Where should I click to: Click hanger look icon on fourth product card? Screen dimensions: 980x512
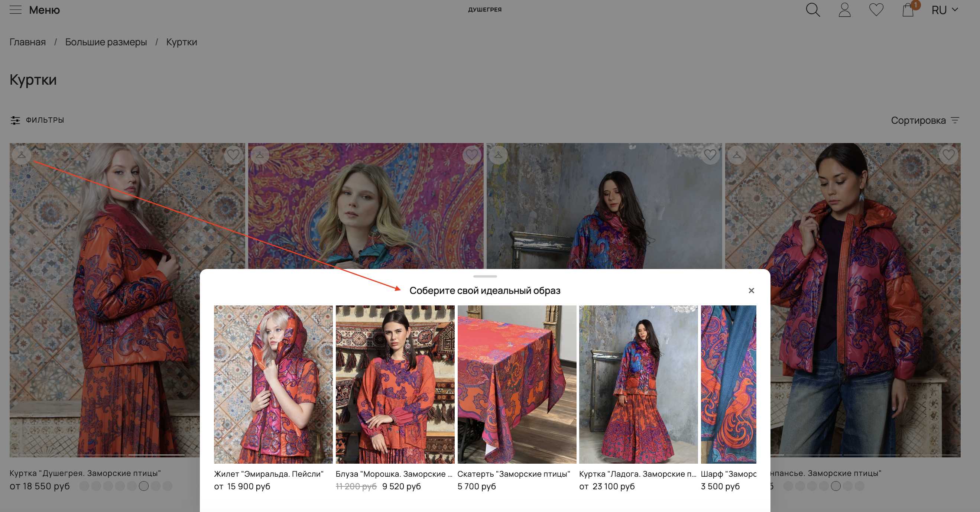737,155
